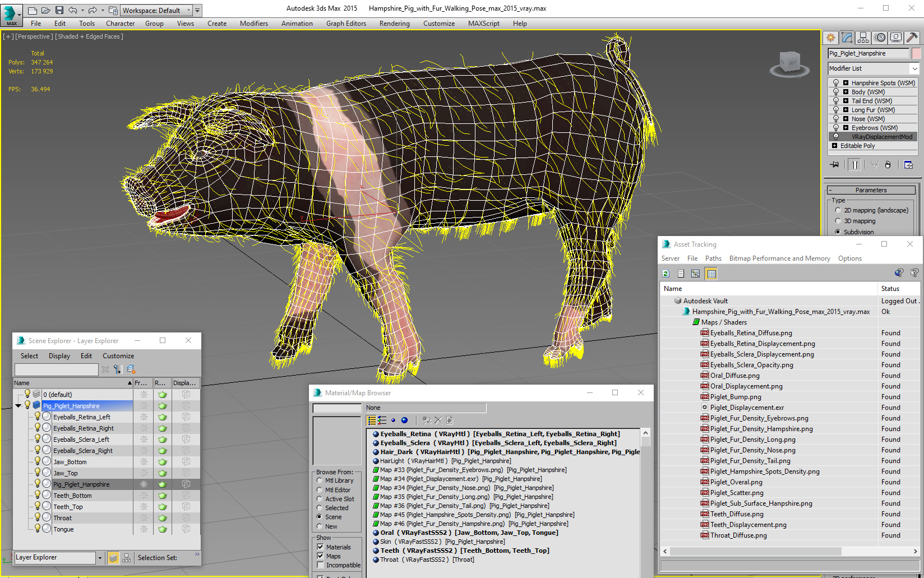Click the Shaded + Edged Faces viewport label
This screenshot has width=924, height=578.
89,36
